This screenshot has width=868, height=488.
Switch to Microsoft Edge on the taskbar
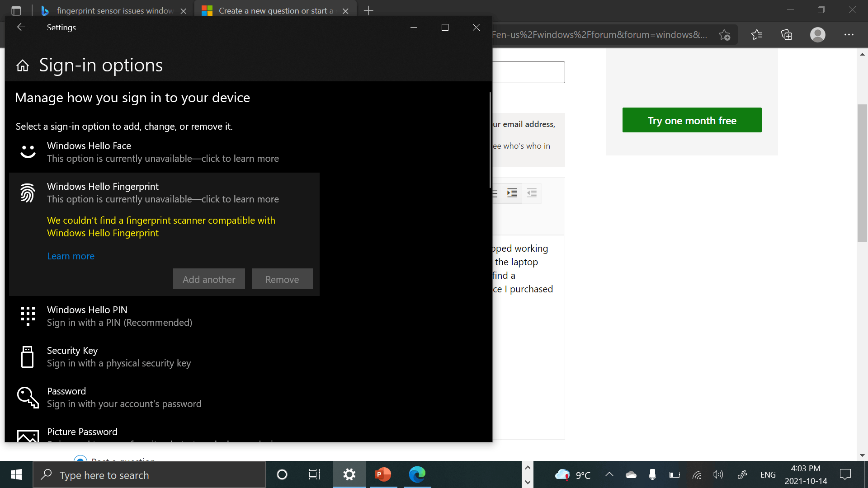coord(417,474)
